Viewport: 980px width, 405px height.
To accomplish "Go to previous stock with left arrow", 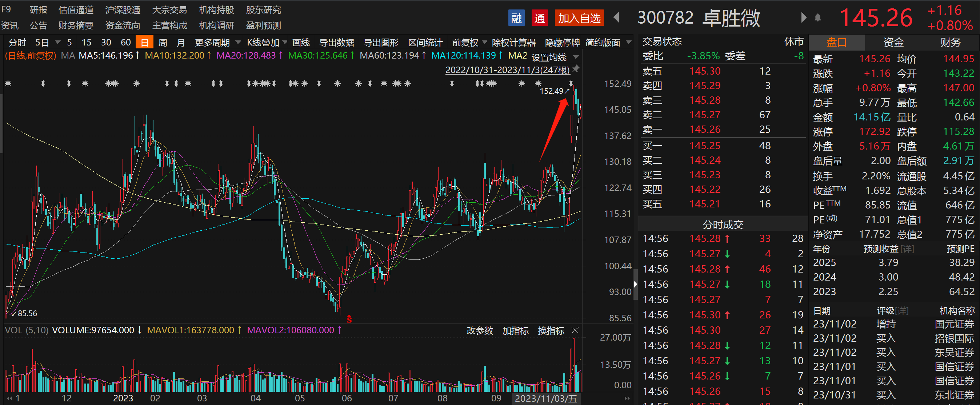I will coord(617,17).
